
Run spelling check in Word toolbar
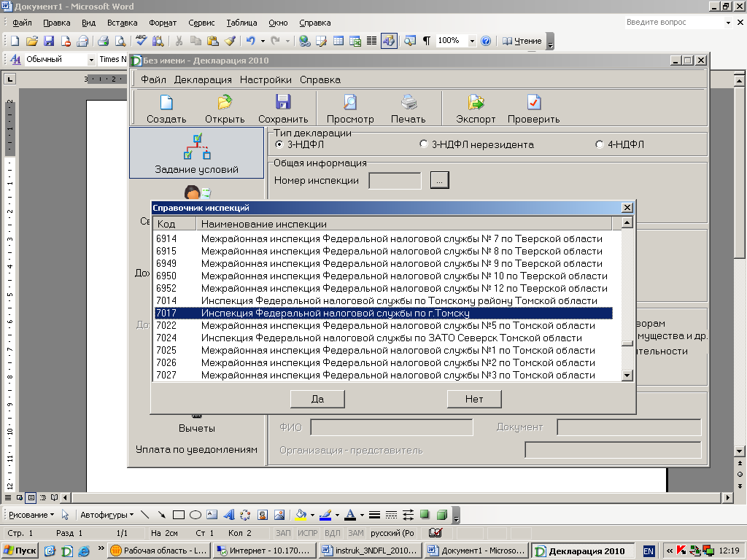[x=141, y=41]
